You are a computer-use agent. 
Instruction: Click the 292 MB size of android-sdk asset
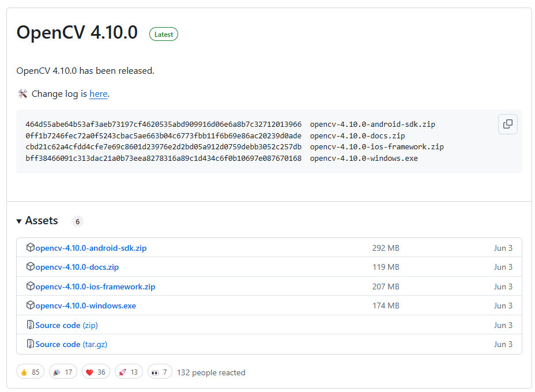point(386,248)
